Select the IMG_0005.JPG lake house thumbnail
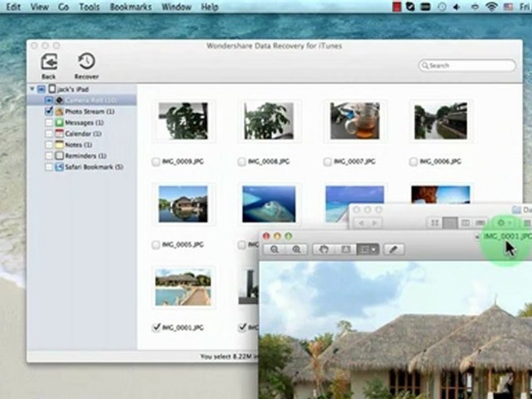This screenshot has width=532, height=399. point(183,204)
